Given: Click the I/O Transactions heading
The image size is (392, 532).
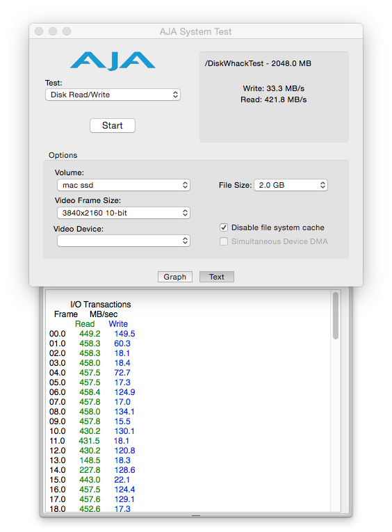Looking at the screenshot, I should coord(100,305).
